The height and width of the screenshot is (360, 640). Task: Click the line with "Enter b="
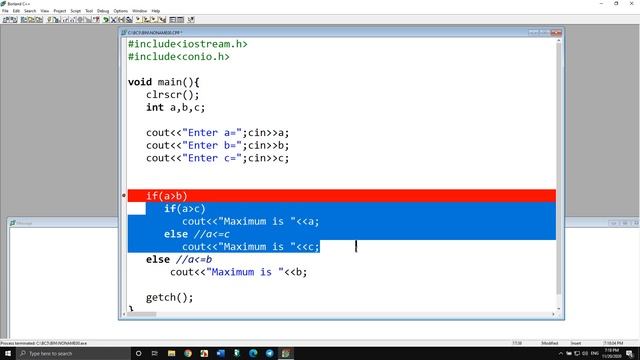click(218, 145)
